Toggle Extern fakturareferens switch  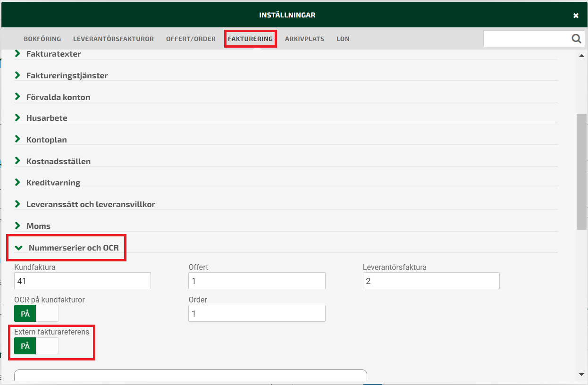click(x=36, y=346)
